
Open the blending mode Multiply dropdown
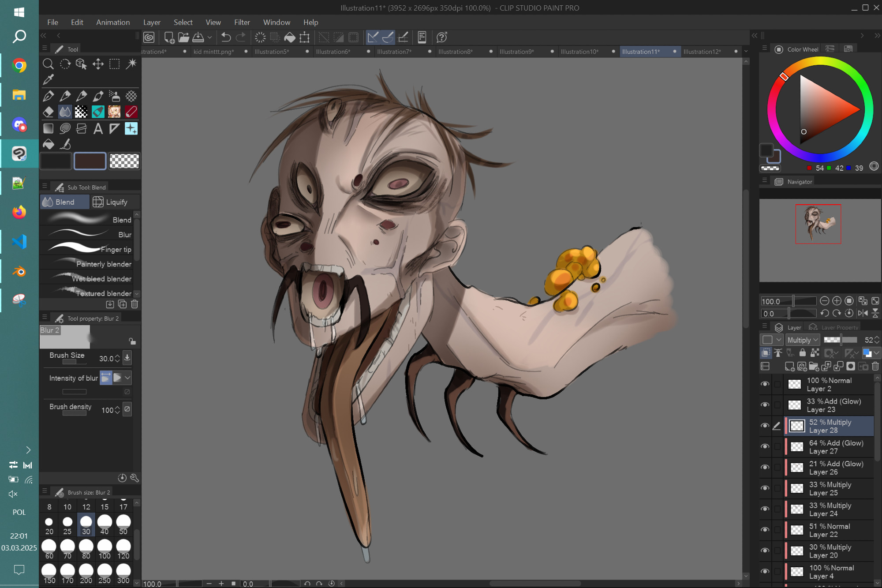pyautogui.click(x=803, y=340)
